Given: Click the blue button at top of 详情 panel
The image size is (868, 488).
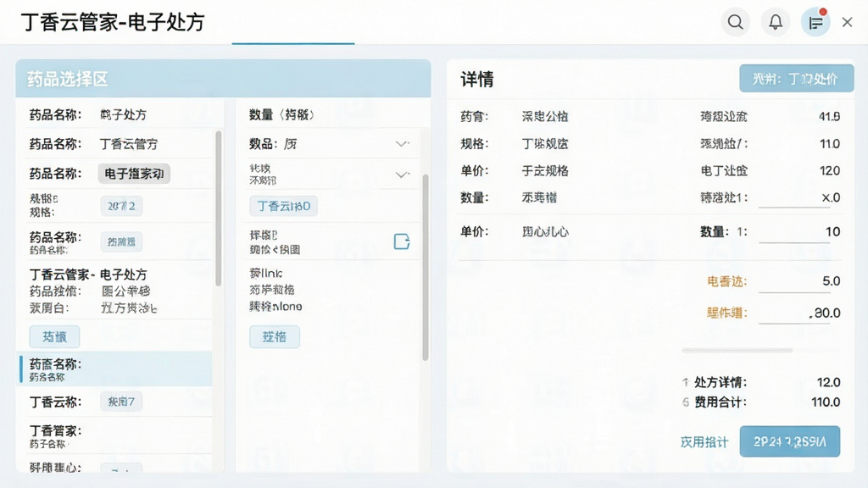Looking at the screenshot, I should coord(796,79).
